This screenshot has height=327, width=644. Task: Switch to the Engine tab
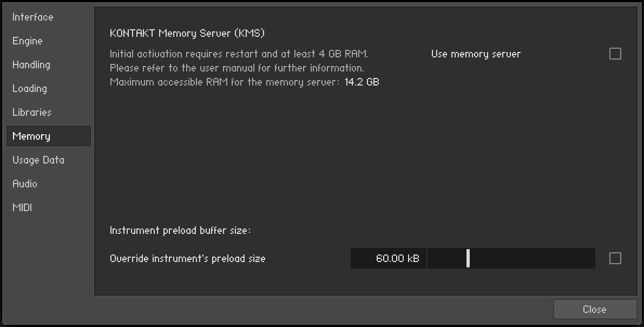pyautogui.click(x=28, y=41)
